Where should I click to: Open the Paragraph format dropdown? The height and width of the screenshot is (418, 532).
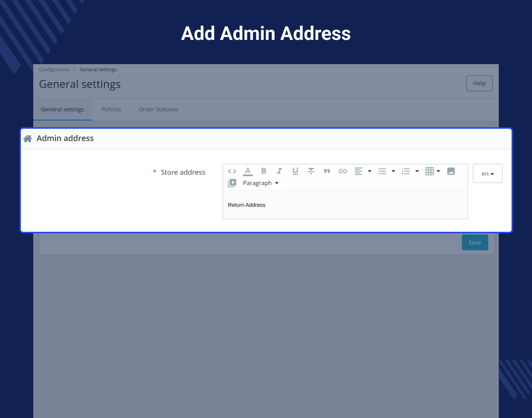point(261,183)
